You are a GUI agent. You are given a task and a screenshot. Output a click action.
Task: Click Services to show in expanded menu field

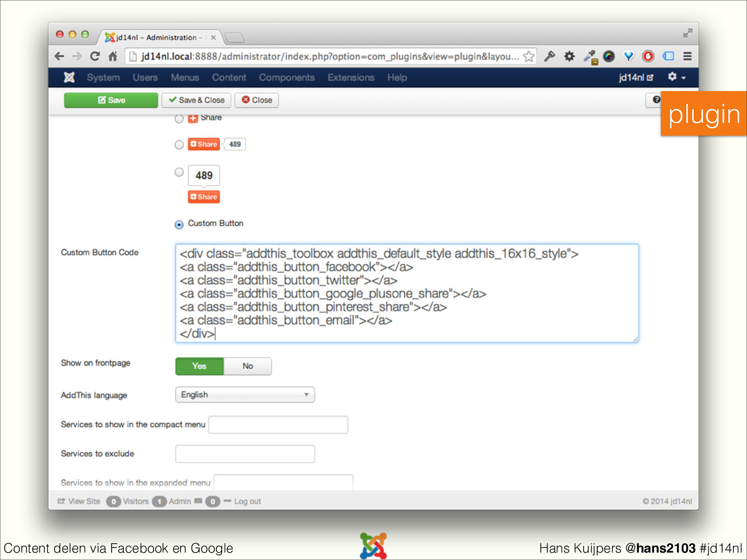pyautogui.click(x=283, y=483)
